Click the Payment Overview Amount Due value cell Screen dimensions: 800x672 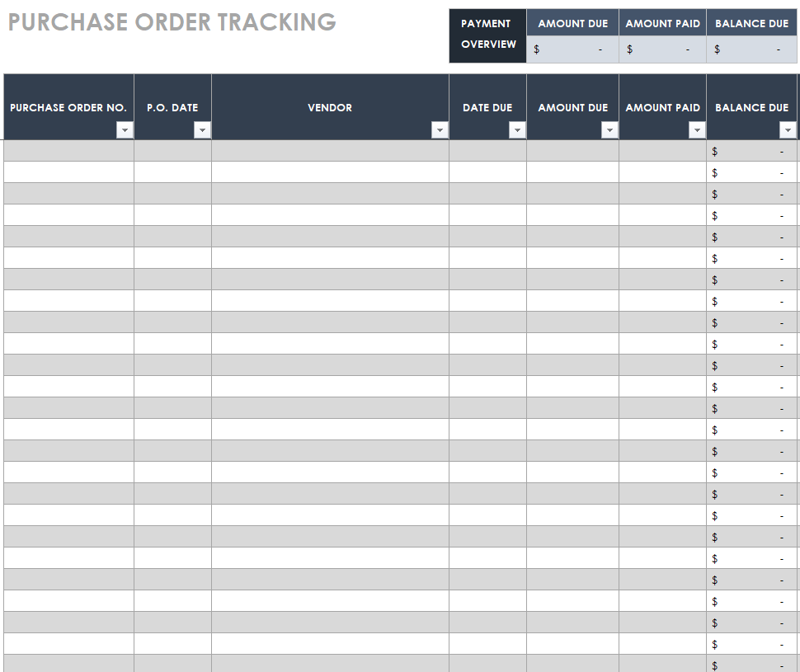tap(572, 49)
